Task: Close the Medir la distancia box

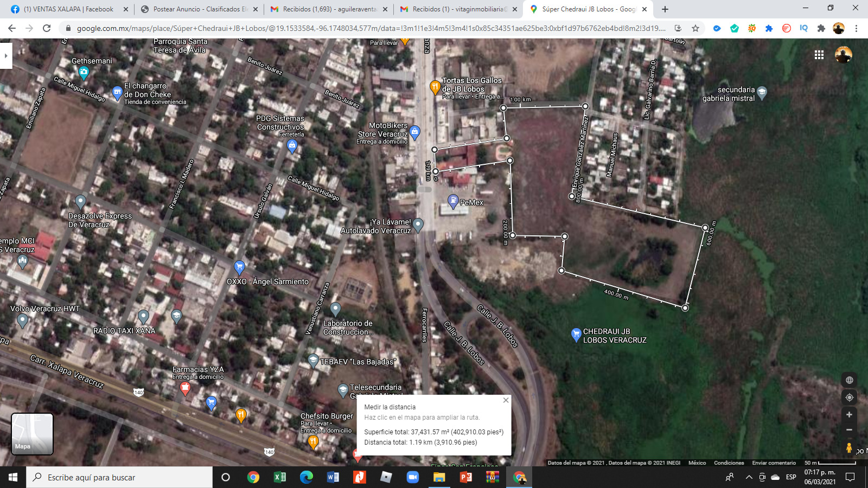Action: pos(506,400)
